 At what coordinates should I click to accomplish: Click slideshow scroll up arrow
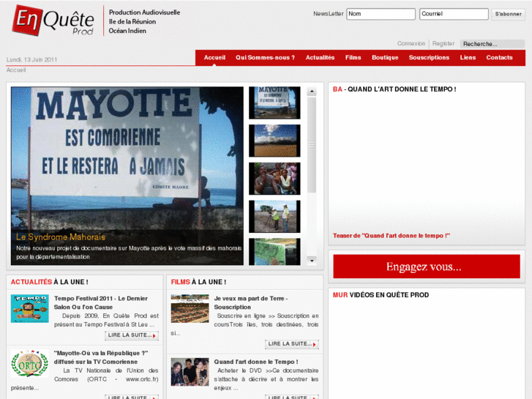[x=312, y=92]
